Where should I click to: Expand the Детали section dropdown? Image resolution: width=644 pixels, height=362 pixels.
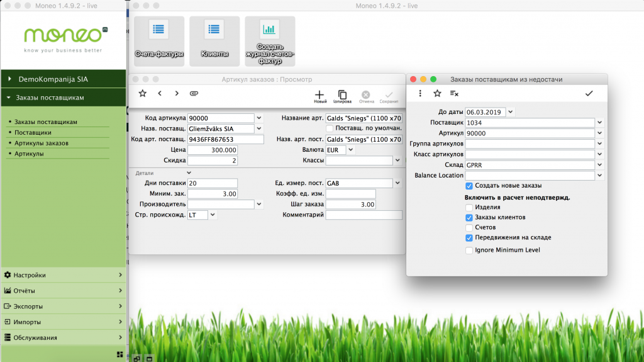click(189, 173)
